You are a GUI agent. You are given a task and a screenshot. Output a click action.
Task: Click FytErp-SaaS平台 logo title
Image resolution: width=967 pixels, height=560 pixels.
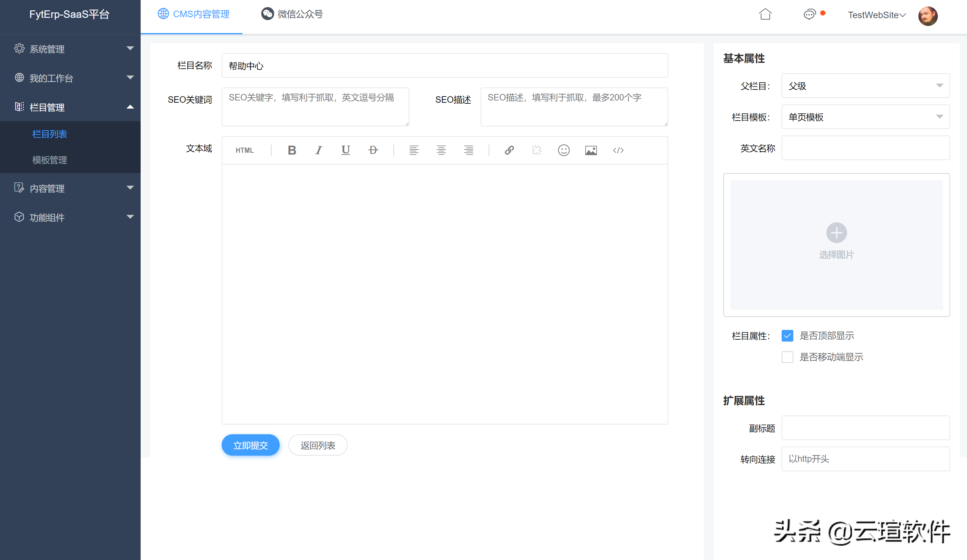pyautogui.click(x=69, y=14)
